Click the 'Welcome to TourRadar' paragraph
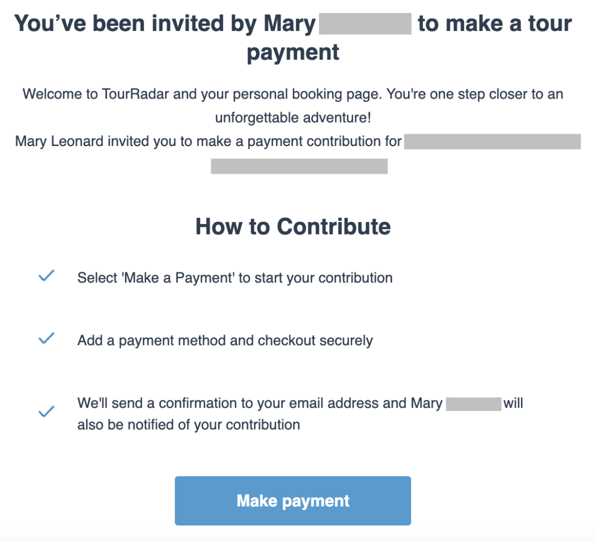This screenshot has width=605, height=541. pos(293,105)
